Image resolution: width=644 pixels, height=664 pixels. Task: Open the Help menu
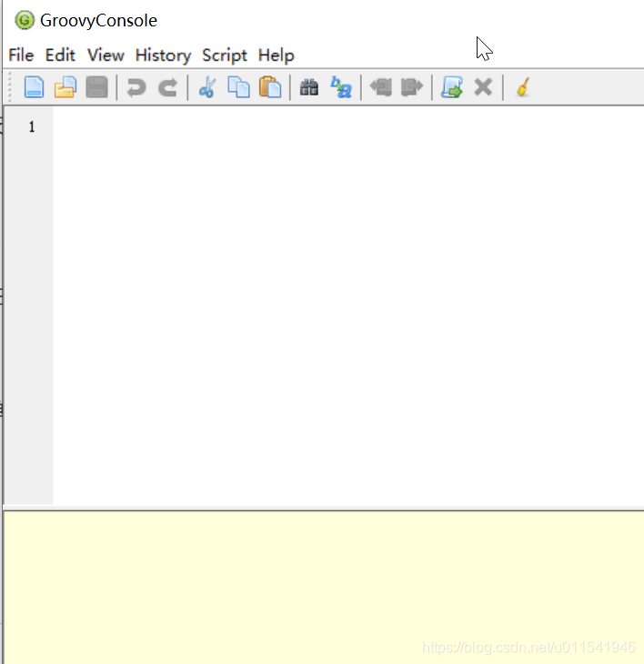click(x=276, y=55)
